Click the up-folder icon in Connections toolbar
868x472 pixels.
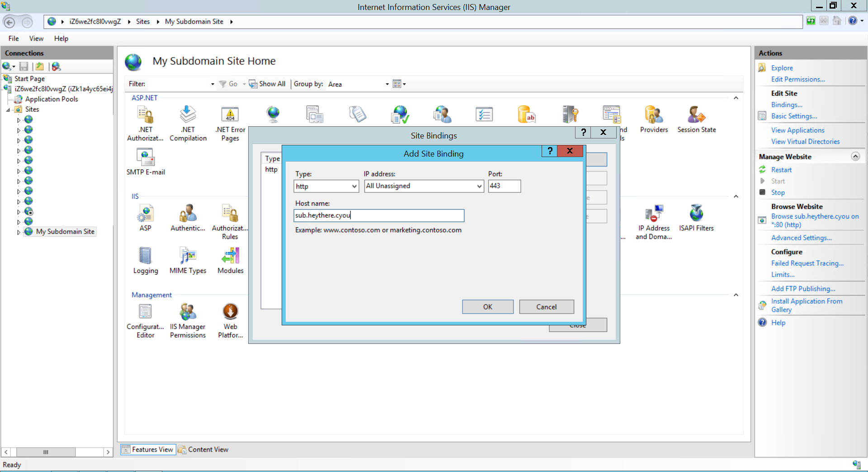(x=40, y=67)
